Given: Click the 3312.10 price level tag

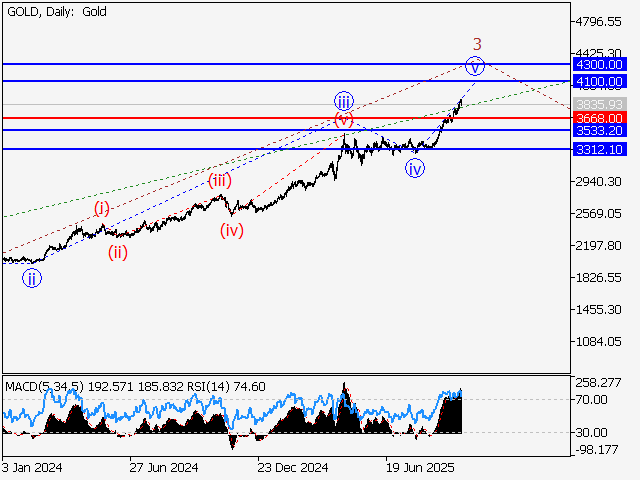Looking at the screenshot, I should coord(600,149).
